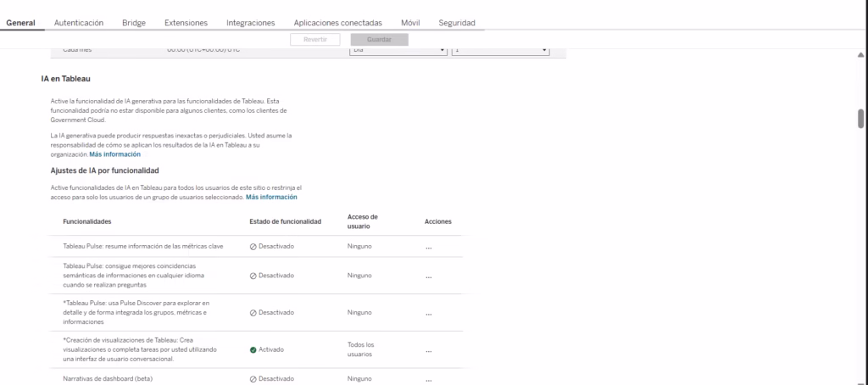Open Más información link after organización text
The width and height of the screenshot is (868, 385).
tap(115, 154)
